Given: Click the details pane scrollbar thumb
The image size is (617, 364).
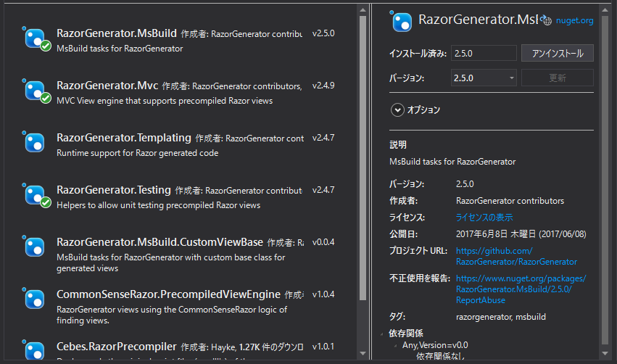Looking at the screenshot, I should tap(605, 180).
